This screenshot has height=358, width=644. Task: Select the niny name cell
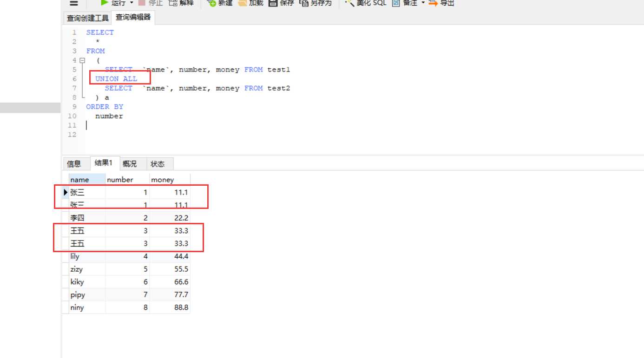pos(87,307)
